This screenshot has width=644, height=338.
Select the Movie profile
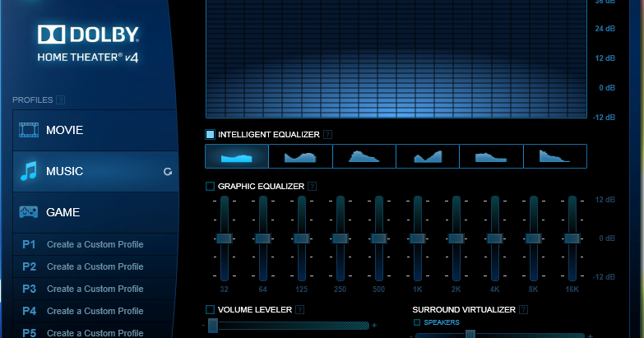(95, 130)
